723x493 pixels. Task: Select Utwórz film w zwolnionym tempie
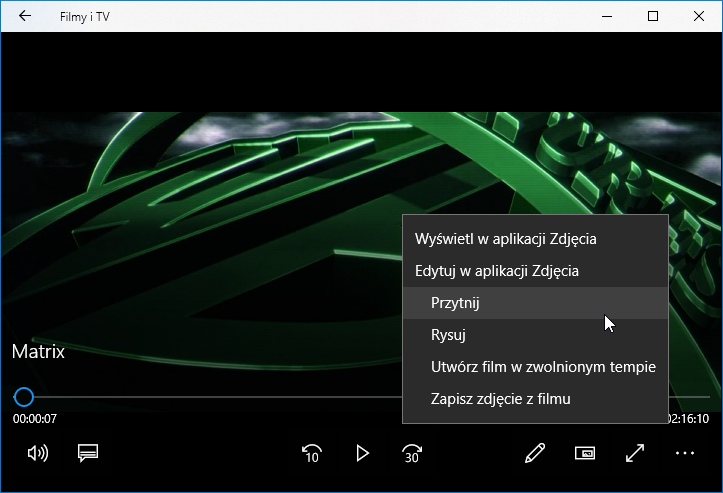(535, 367)
